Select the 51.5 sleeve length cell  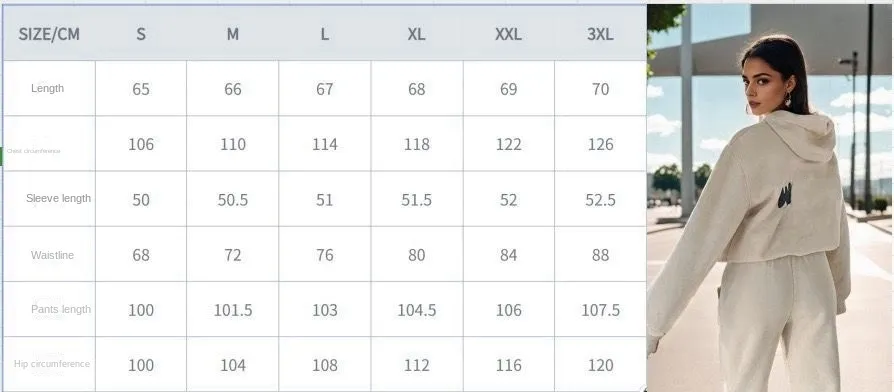pos(417,200)
